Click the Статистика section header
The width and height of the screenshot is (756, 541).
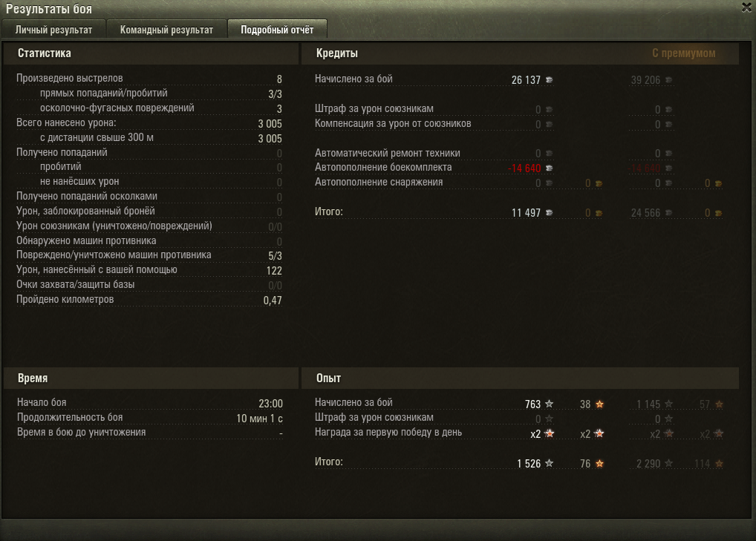(x=45, y=53)
